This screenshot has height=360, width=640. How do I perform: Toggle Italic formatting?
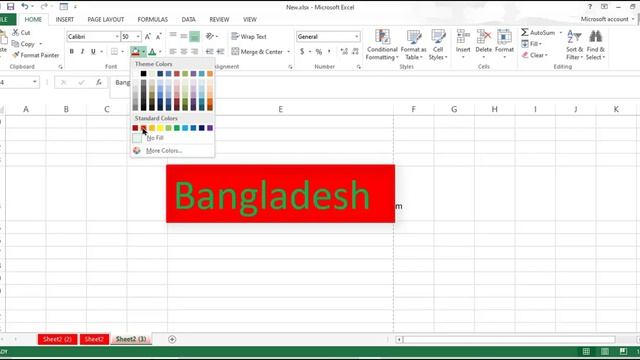click(x=82, y=51)
